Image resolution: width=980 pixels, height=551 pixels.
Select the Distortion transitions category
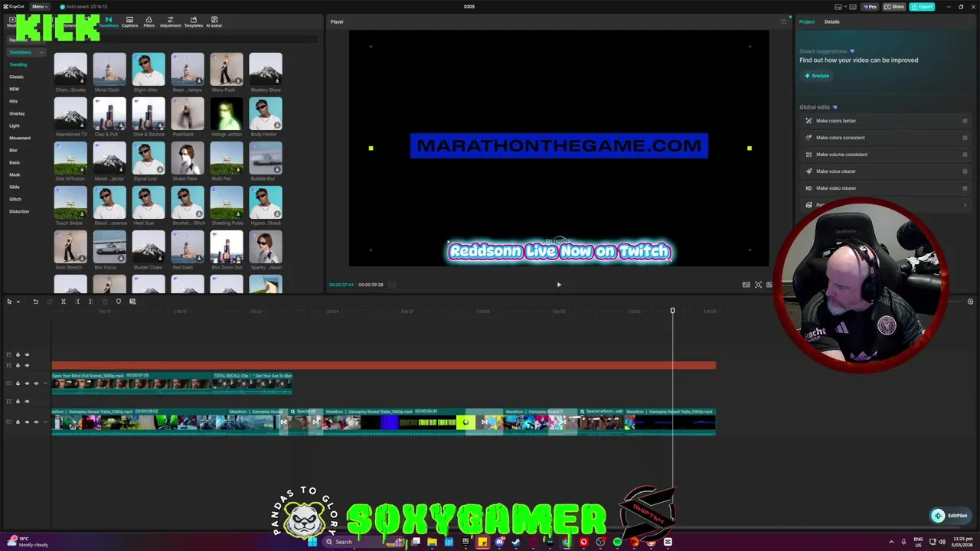(x=19, y=211)
